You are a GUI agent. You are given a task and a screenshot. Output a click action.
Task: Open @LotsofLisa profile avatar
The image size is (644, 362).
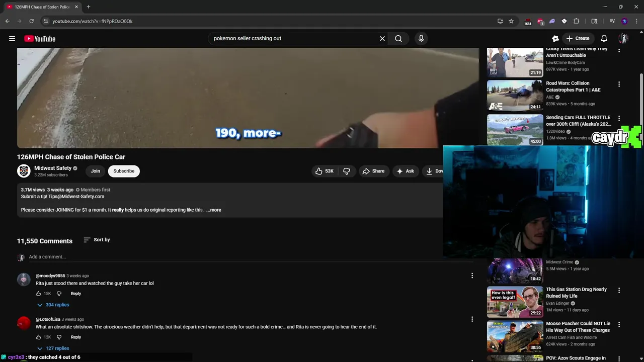[24, 323]
